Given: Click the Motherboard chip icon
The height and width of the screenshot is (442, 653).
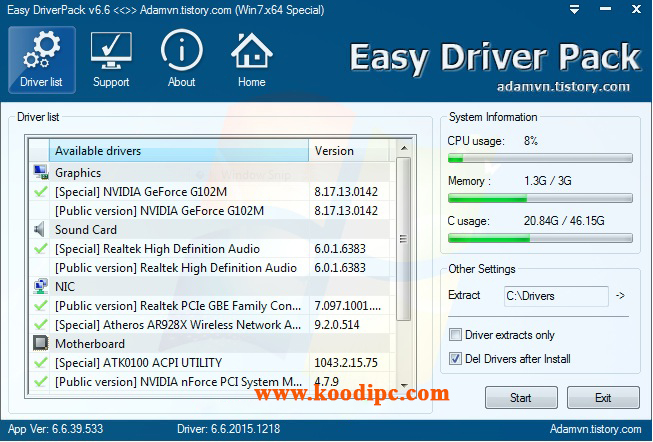Looking at the screenshot, I should click(x=40, y=343).
